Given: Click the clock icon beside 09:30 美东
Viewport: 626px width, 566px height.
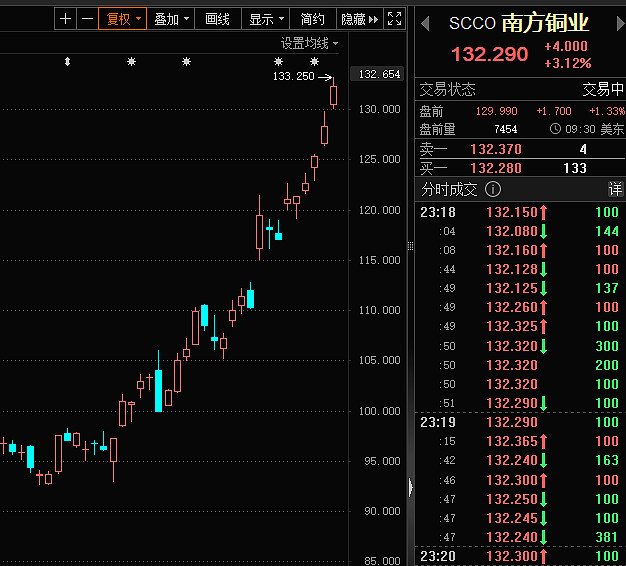Looking at the screenshot, I should point(555,129).
